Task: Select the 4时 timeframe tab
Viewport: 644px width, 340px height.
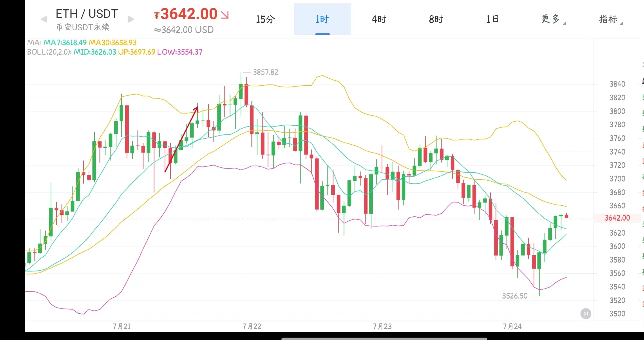Action: pos(379,19)
